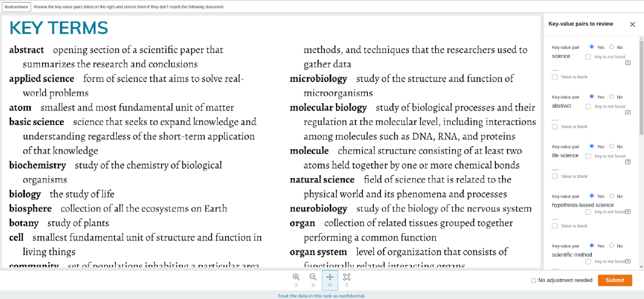Click the scientific method key field
Image resolution: width=644 pixels, height=299 pixels.
click(572, 255)
